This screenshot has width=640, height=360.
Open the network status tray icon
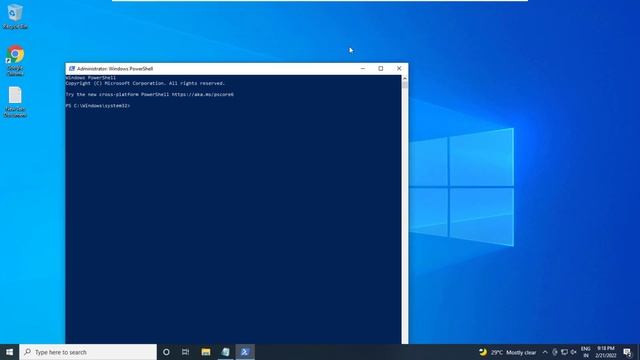pyautogui.click(x=564, y=352)
